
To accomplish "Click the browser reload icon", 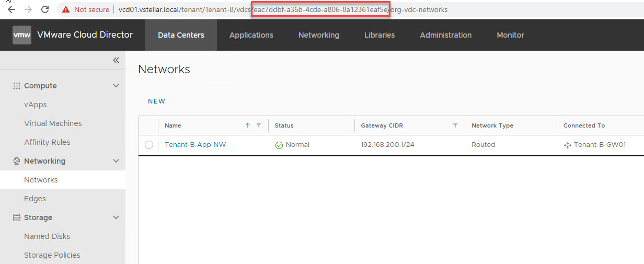I will click(x=45, y=9).
